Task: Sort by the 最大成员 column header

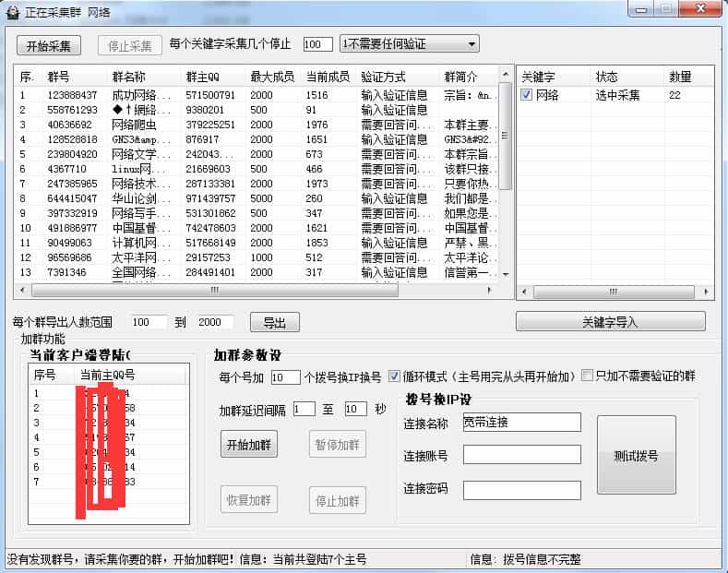Action: point(274,77)
